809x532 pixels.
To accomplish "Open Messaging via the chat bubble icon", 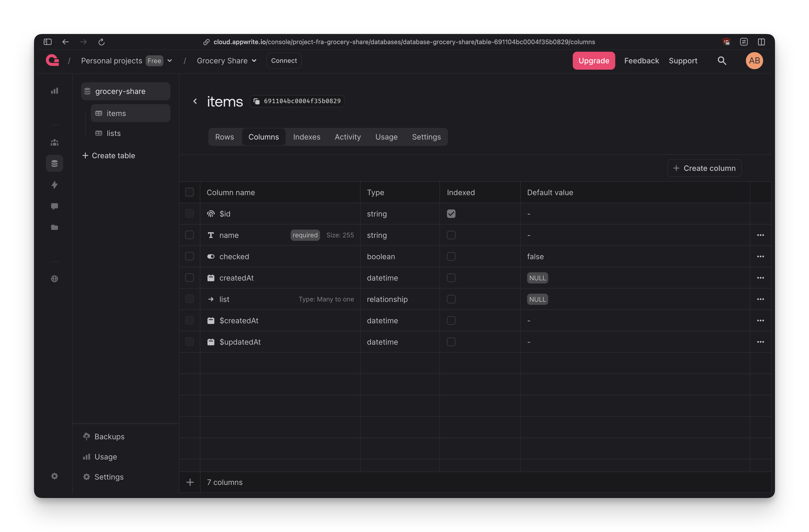I will (x=54, y=206).
